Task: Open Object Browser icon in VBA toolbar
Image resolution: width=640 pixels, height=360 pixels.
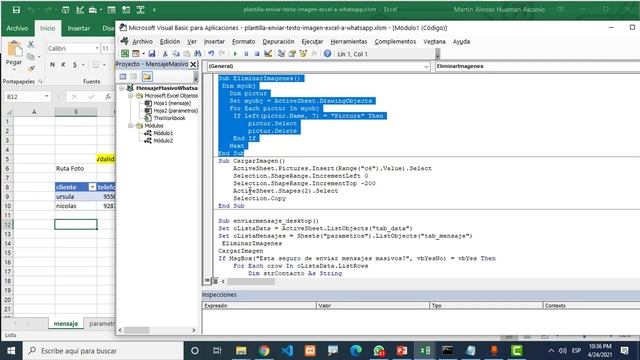Action: coord(303,53)
